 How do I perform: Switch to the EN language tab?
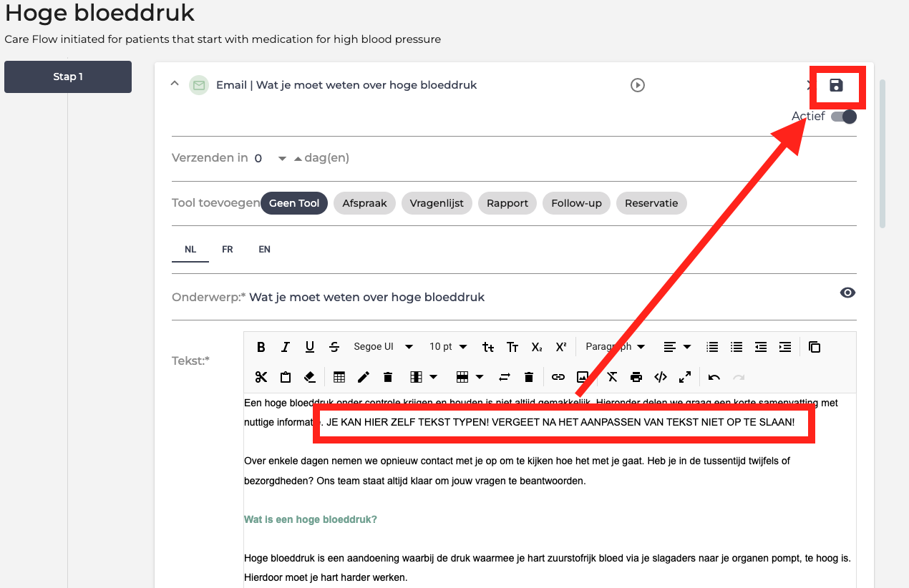tap(264, 250)
